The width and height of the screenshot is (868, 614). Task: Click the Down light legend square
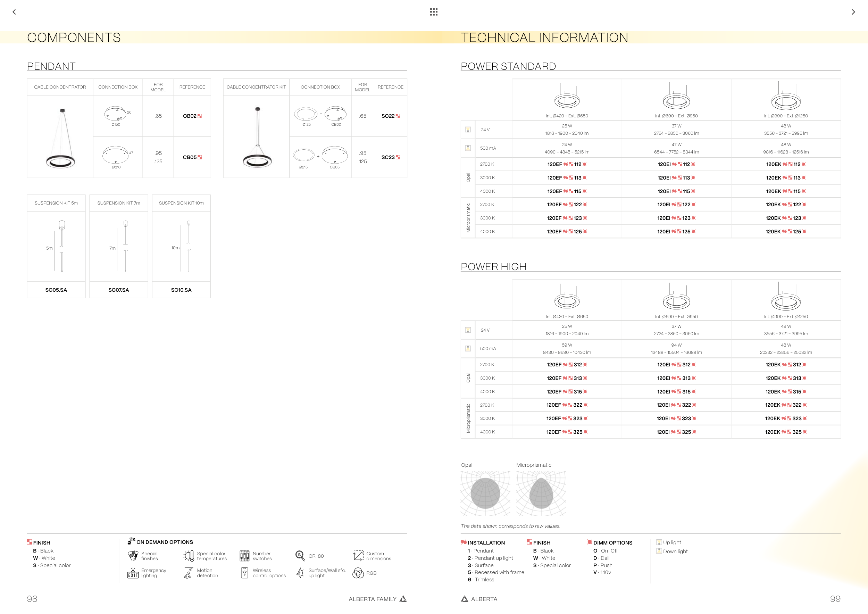tap(659, 551)
